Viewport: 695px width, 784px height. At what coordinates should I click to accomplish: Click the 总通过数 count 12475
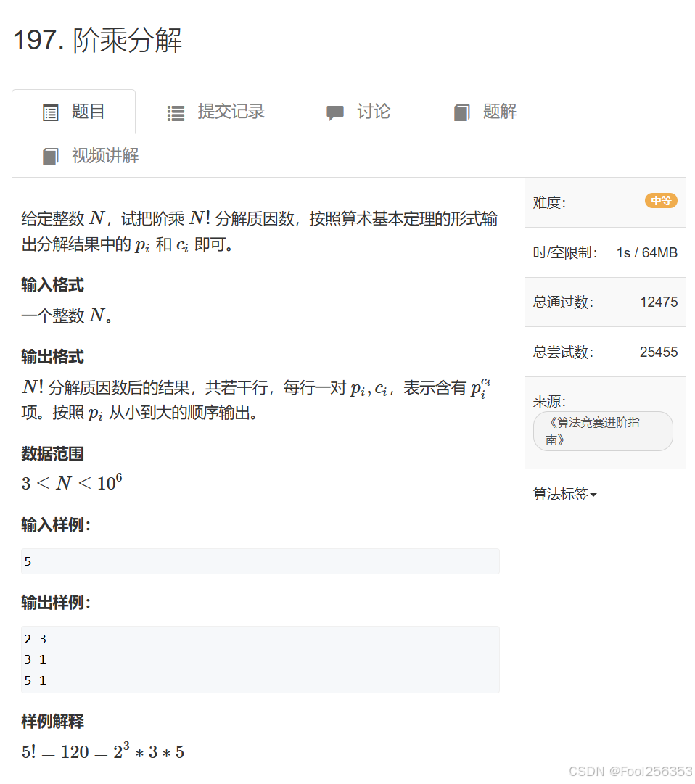[658, 302]
